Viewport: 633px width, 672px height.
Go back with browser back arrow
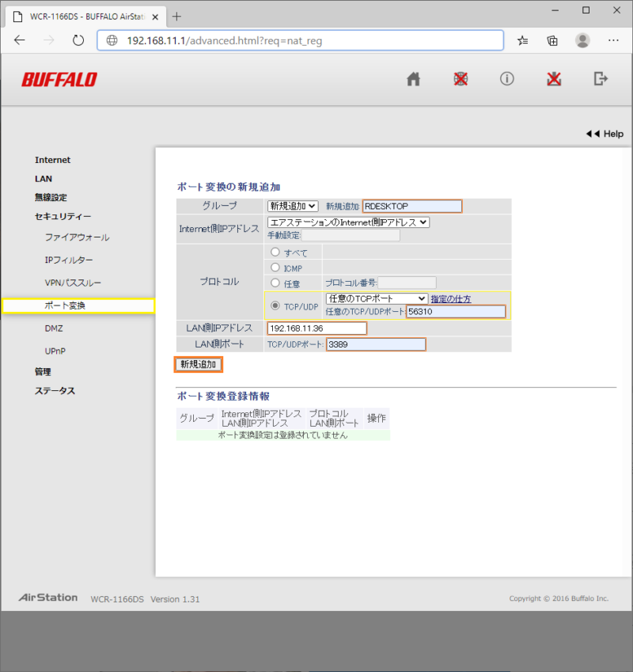click(20, 40)
